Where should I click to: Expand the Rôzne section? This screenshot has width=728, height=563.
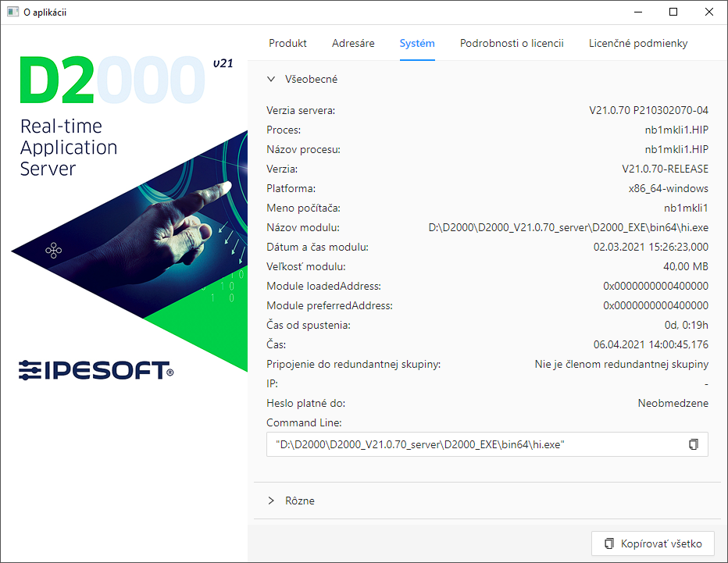click(x=271, y=501)
